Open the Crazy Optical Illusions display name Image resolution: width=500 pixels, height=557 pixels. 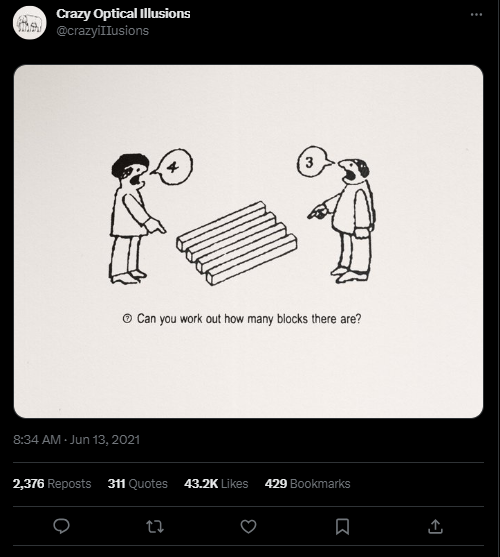123,13
